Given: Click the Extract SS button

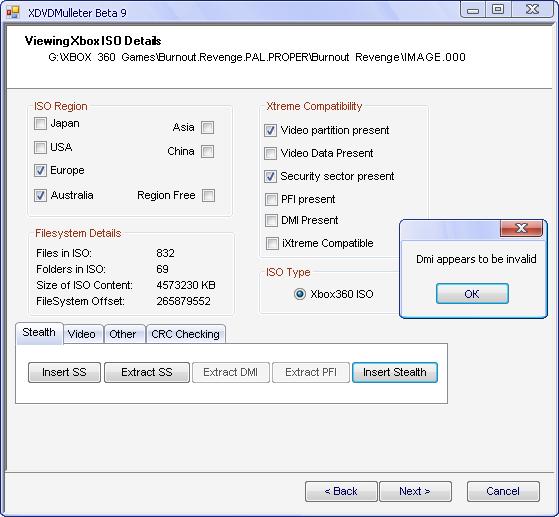Looking at the screenshot, I should coord(147,372).
